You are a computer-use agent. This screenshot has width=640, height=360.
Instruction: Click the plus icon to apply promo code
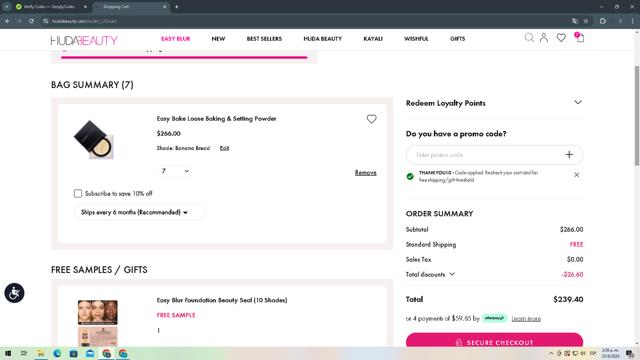tap(569, 155)
